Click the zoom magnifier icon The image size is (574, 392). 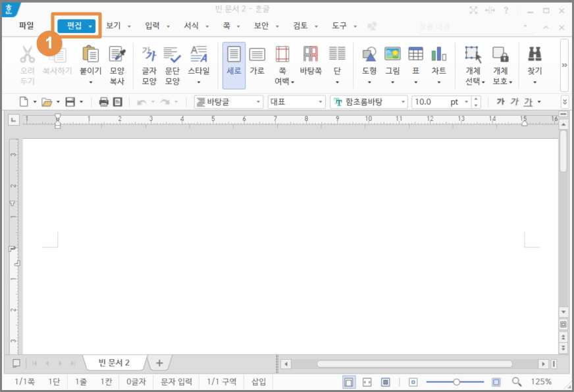[517, 381]
